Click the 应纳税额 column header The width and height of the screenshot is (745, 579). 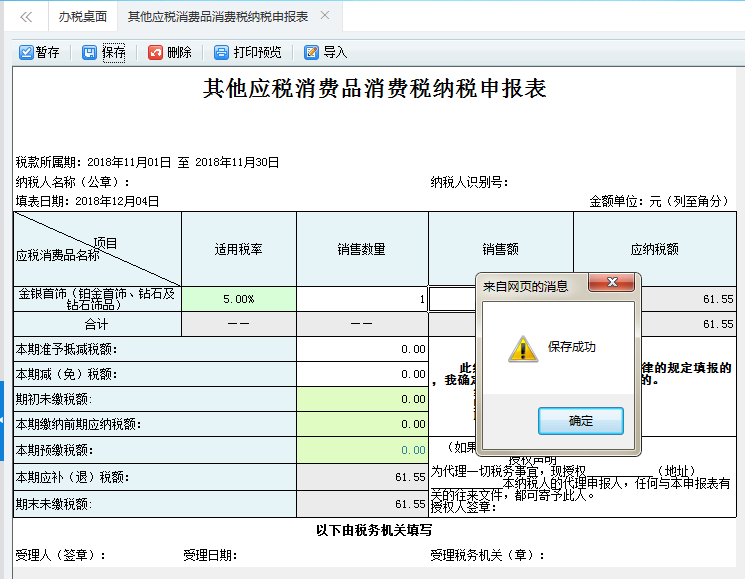point(655,249)
